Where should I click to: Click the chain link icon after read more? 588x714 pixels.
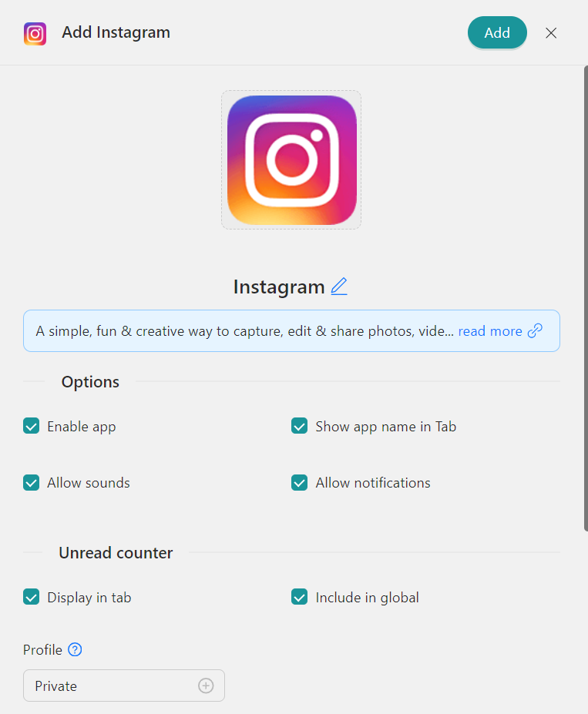pos(535,331)
